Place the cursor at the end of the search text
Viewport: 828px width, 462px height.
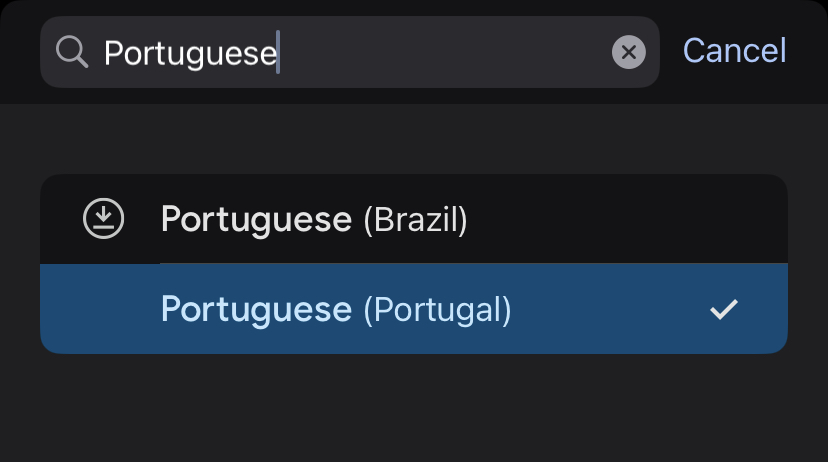point(278,52)
